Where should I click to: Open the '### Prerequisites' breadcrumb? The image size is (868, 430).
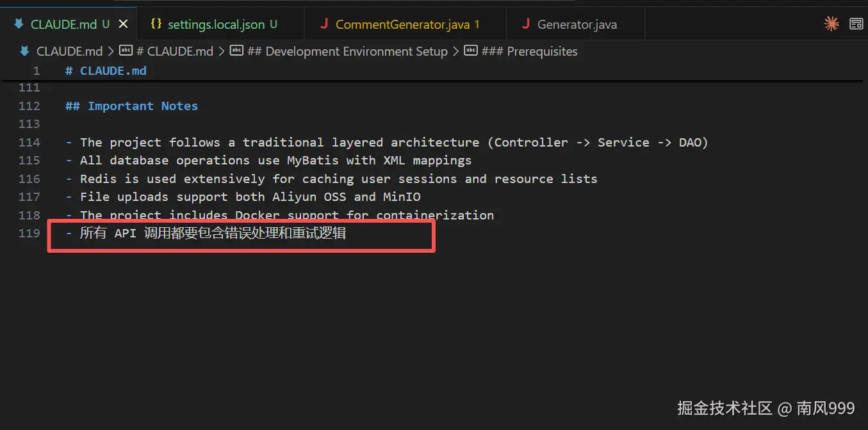529,51
